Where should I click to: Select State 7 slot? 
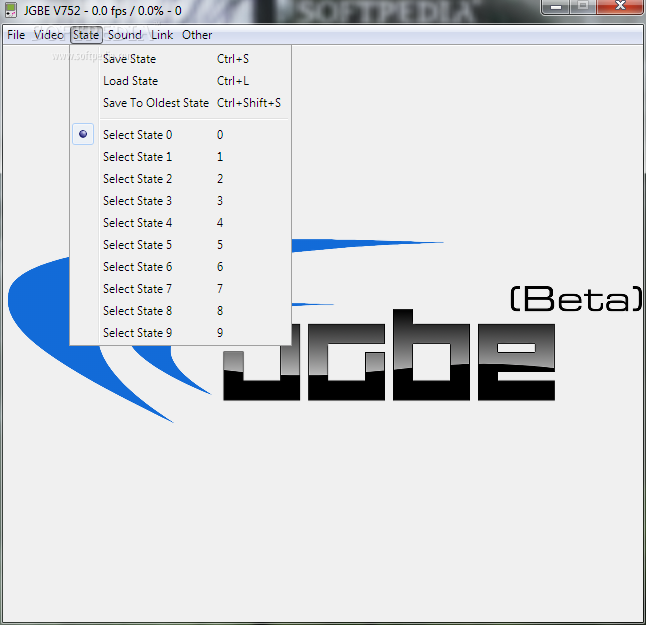pyautogui.click(x=180, y=288)
